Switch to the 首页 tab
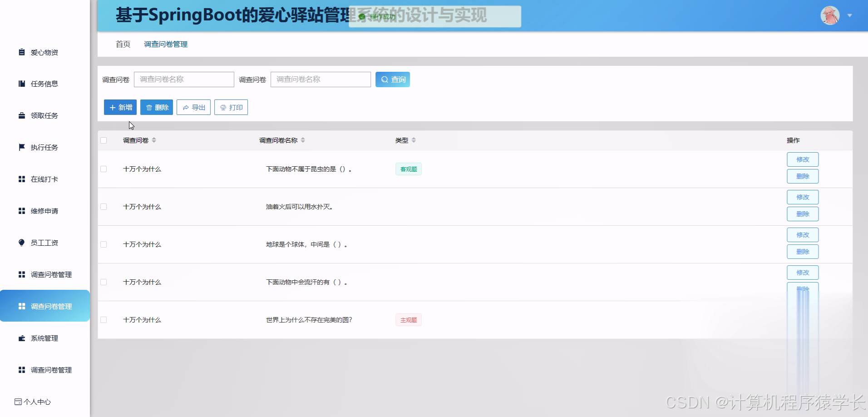868x417 pixels. click(x=123, y=44)
